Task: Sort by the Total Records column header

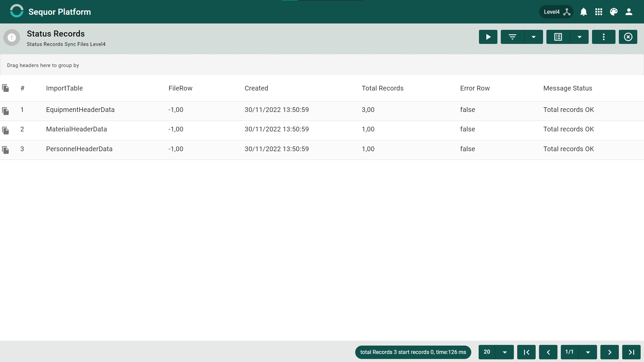Action: [382, 88]
